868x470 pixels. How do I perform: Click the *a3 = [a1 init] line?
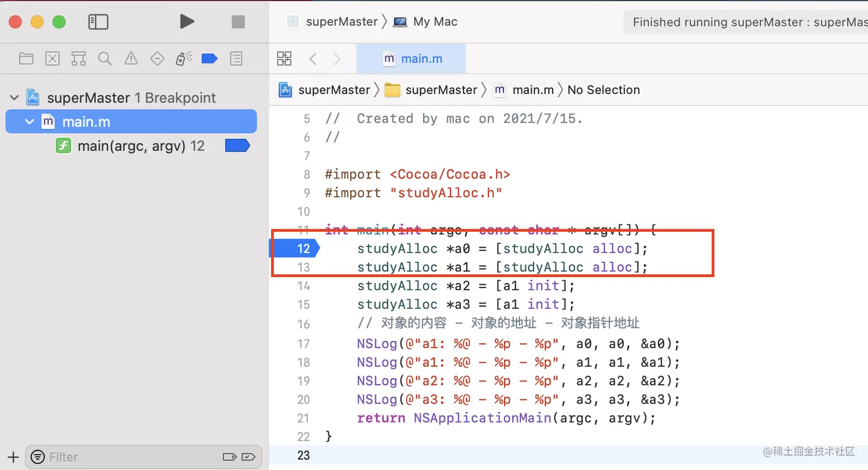[x=466, y=304]
